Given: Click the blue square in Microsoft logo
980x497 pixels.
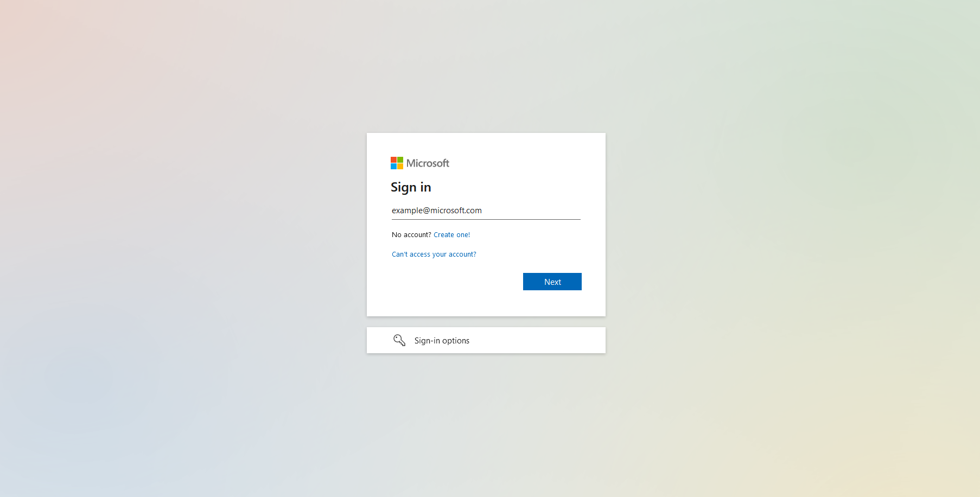Looking at the screenshot, I should click(393, 167).
